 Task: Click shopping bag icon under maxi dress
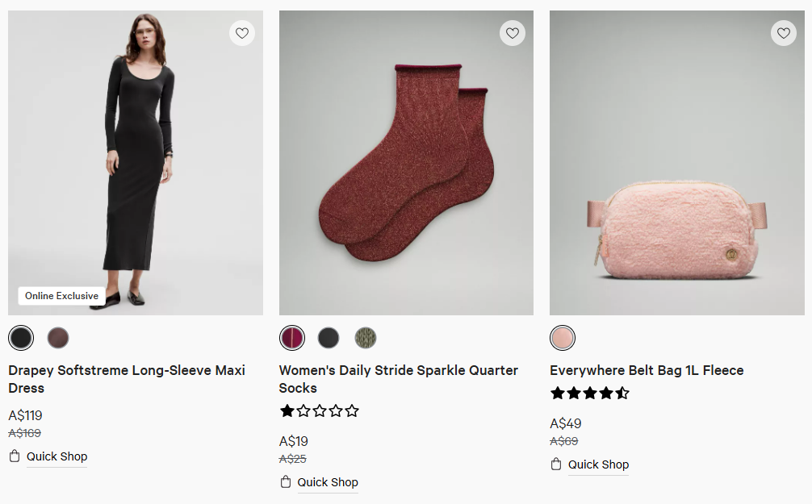tap(15, 456)
